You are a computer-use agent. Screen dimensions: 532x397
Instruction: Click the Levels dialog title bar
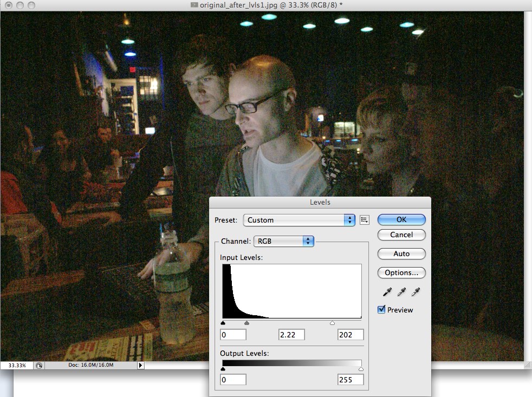(320, 202)
